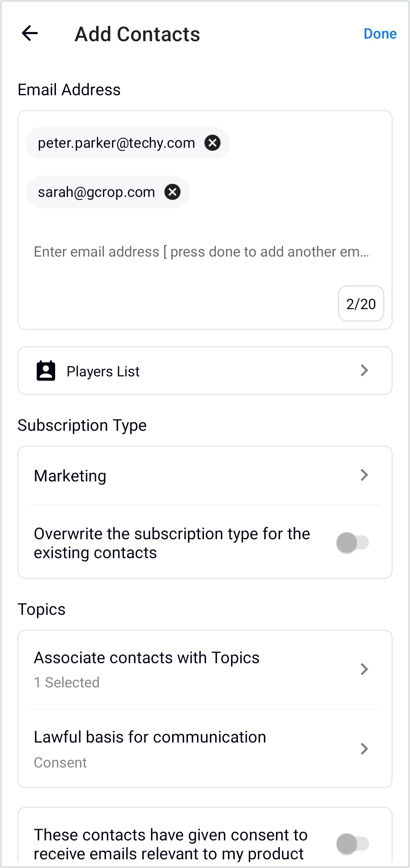Toggle overwrite subscription type for existing contacts
The image size is (410, 868).
click(x=353, y=543)
